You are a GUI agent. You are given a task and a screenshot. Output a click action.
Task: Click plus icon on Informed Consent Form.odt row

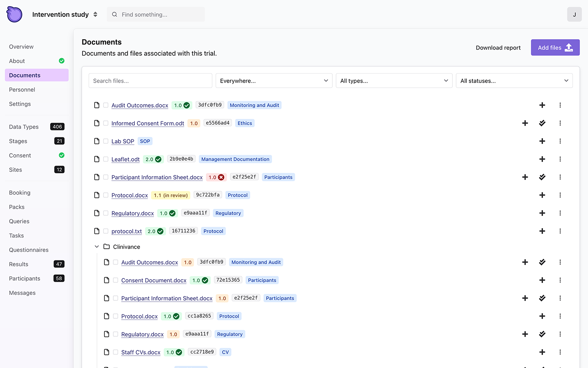525,123
